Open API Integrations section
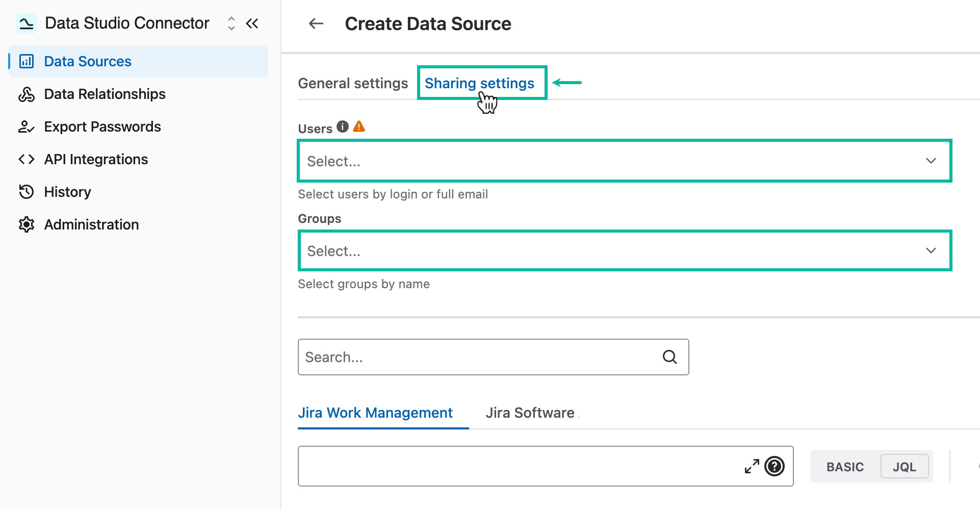 click(x=138, y=159)
